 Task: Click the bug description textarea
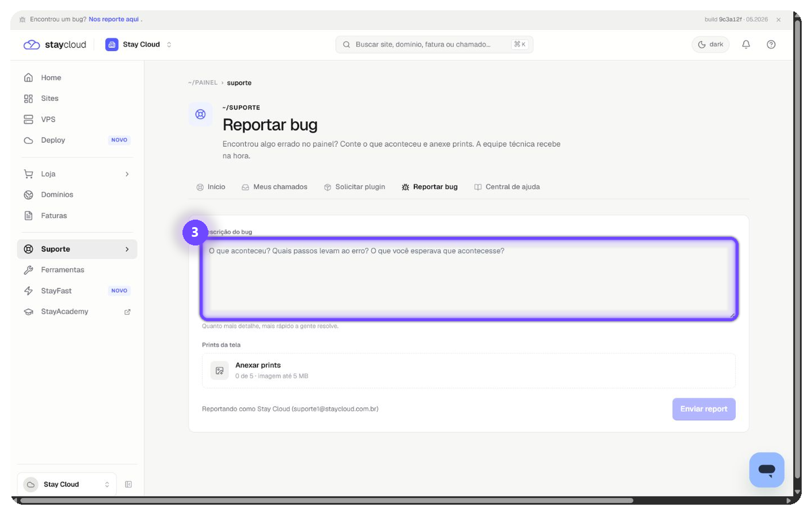tap(469, 279)
